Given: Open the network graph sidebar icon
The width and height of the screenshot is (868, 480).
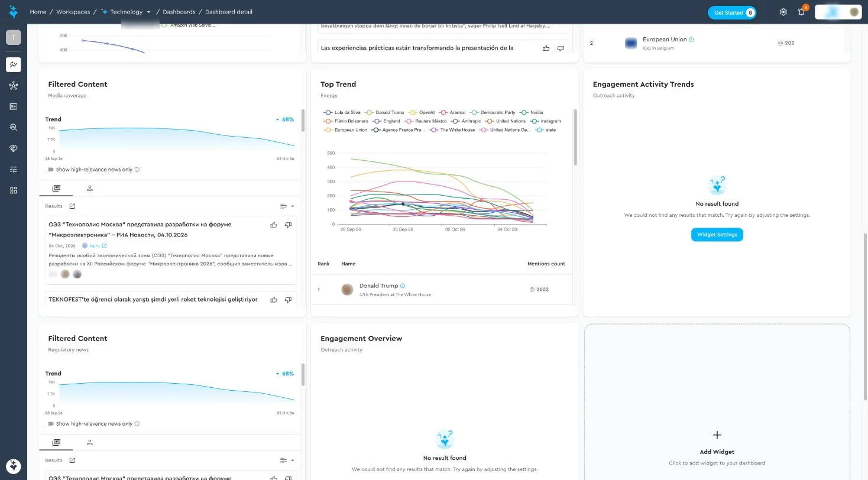Looking at the screenshot, I should tap(13, 86).
